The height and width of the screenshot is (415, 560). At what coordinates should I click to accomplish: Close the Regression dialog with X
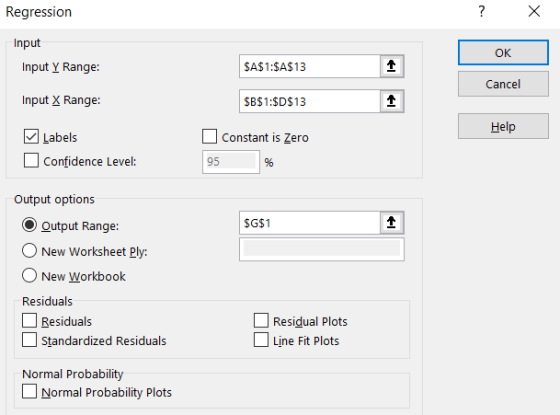click(534, 11)
